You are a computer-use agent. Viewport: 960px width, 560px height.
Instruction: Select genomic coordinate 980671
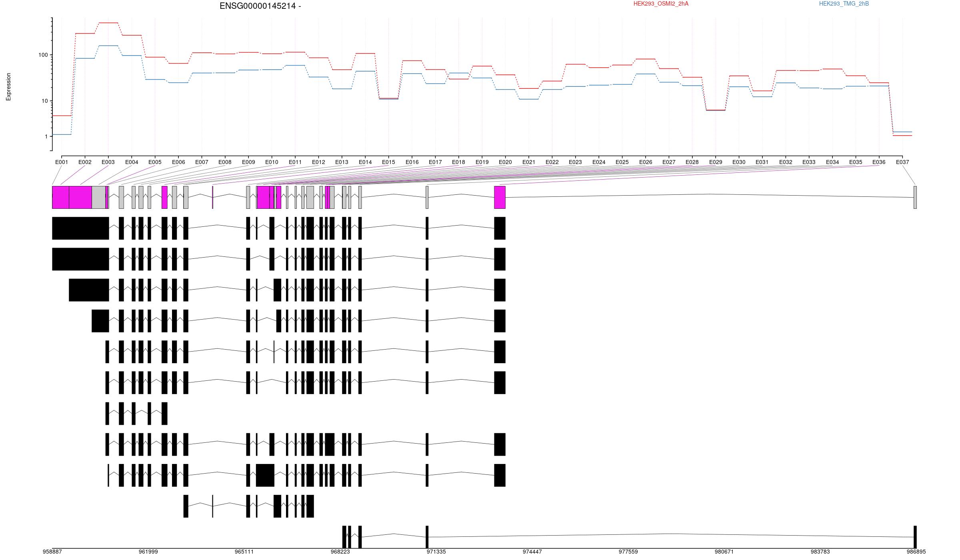[724, 552]
